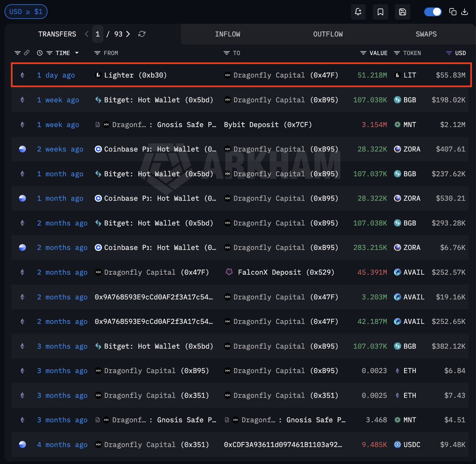Screen dimensions: 476x464
Task: Click the clock icon in TIME header
Action: click(40, 53)
